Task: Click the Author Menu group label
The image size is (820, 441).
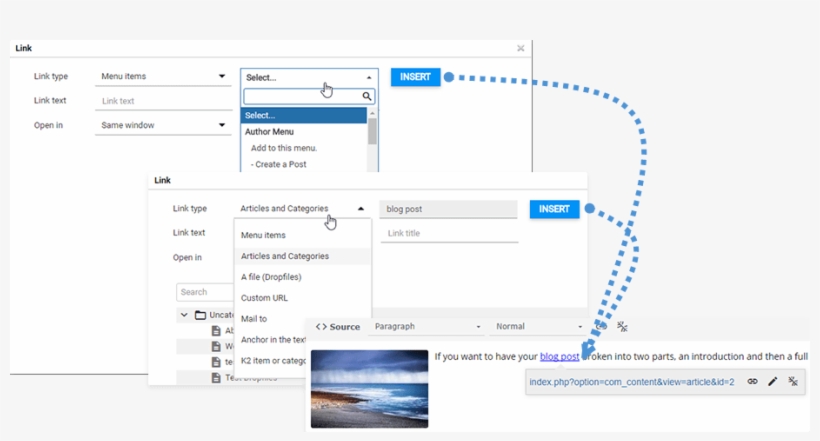Action: click(269, 132)
